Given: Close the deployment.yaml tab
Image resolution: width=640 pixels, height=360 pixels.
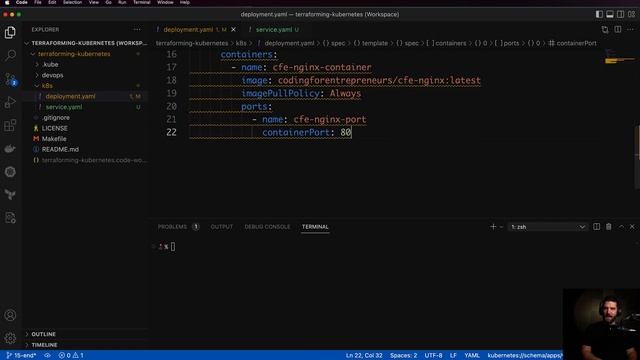Looking at the screenshot, I should [233, 29].
